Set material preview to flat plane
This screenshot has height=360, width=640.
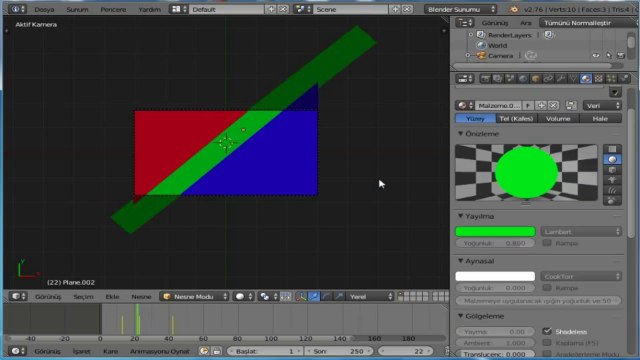coord(612,149)
